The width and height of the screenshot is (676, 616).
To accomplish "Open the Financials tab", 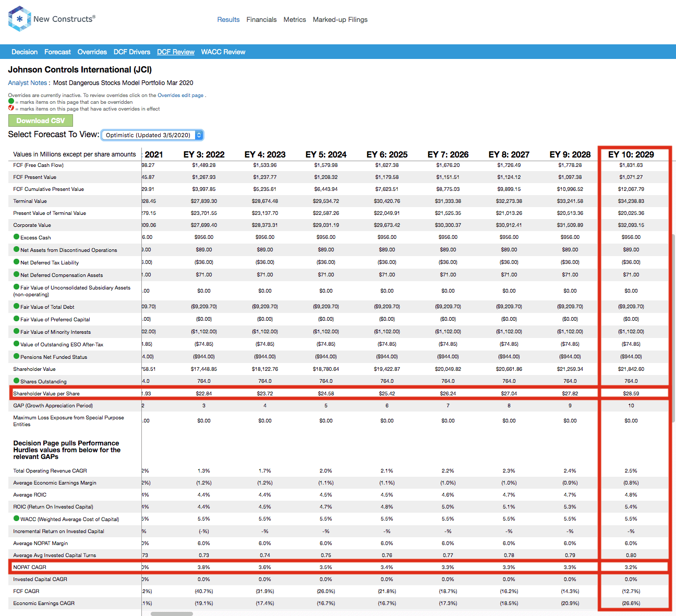I will click(261, 19).
